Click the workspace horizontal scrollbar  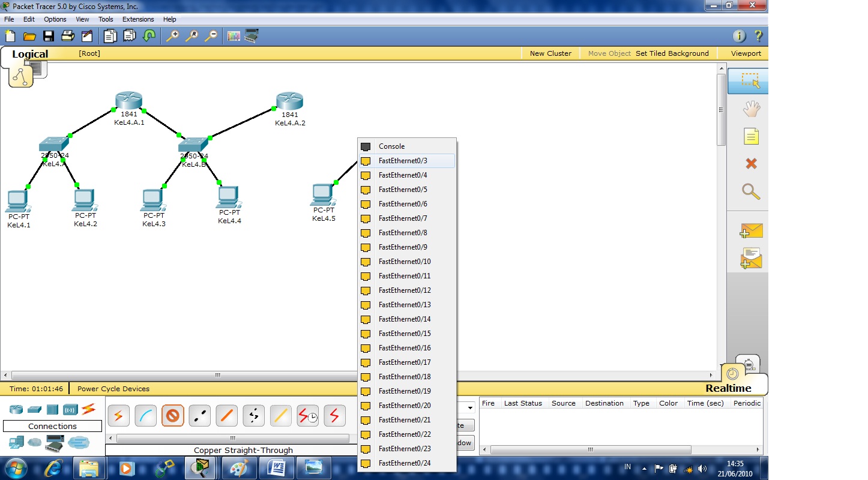pos(218,376)
